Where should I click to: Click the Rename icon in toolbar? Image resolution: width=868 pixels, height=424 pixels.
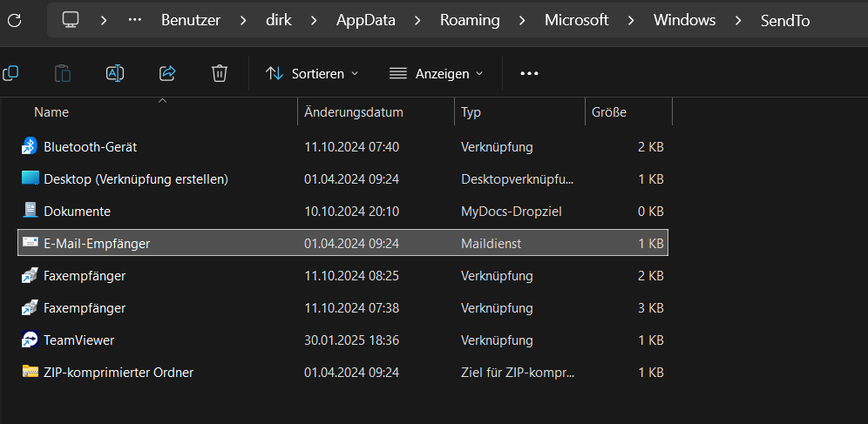[114, 73]
